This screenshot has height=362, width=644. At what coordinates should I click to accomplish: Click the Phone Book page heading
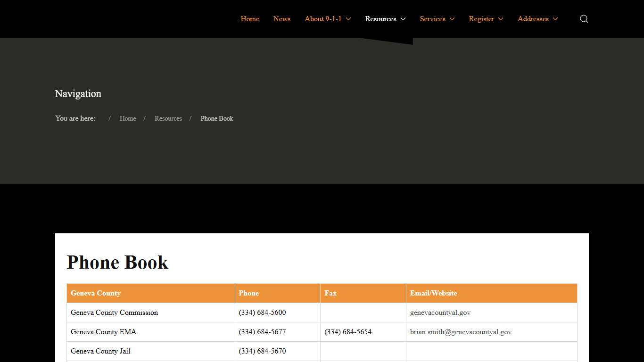[117, 263]
